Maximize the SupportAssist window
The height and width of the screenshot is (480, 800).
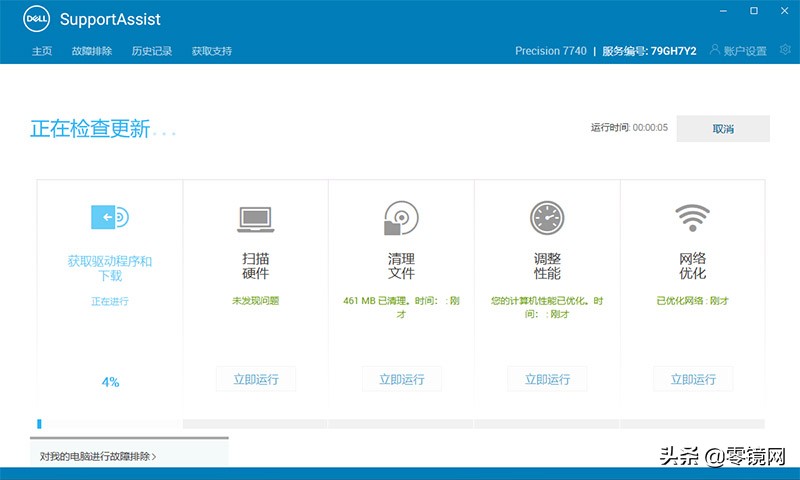point(754,11)
